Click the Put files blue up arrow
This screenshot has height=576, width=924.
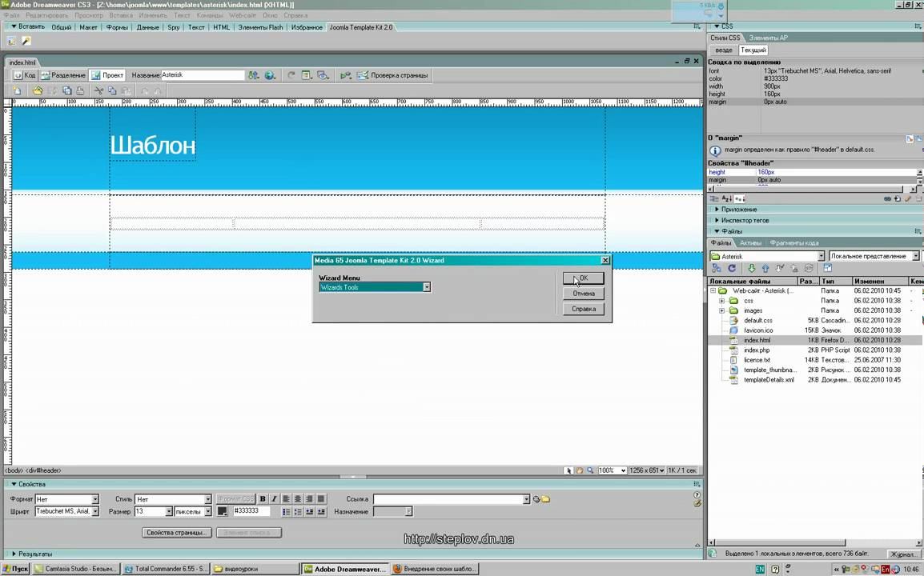(x=765, y=268)
